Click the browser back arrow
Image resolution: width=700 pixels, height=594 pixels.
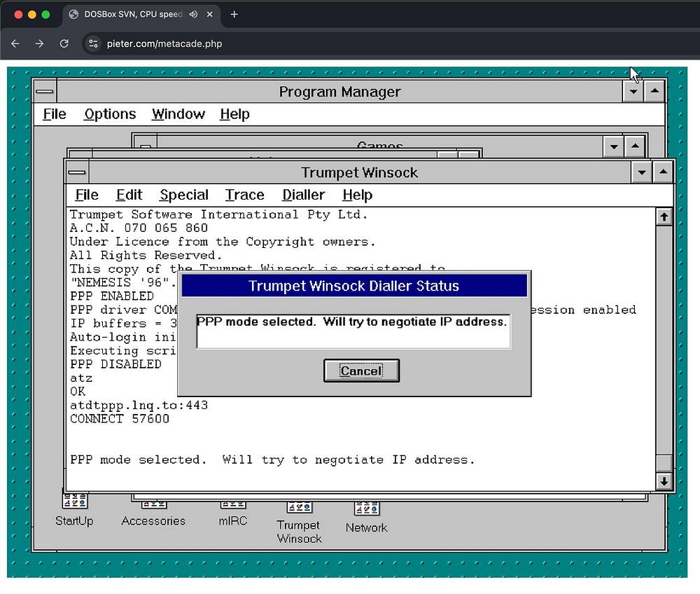click(15, 43)
